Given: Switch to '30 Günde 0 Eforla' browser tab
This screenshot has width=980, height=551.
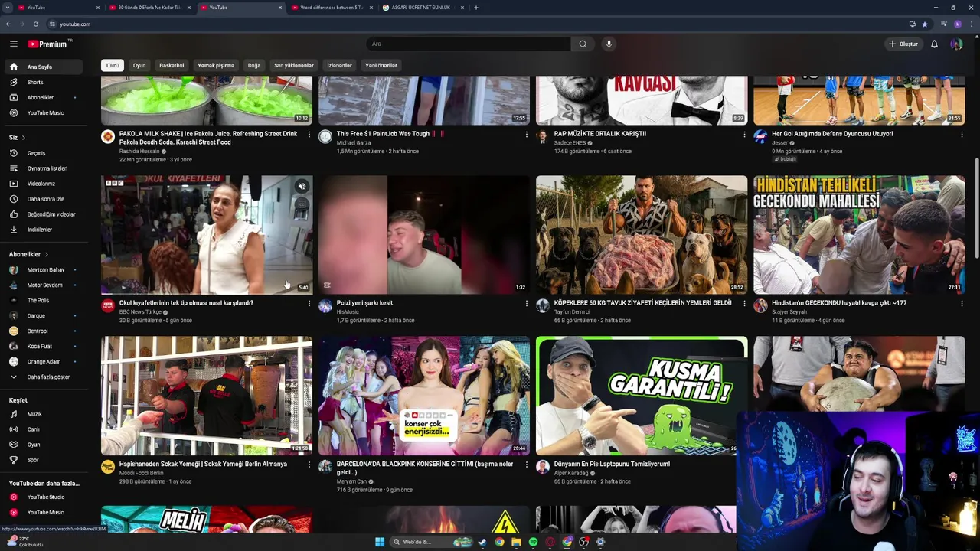Looking at the screenshot, I should point(149,8).
